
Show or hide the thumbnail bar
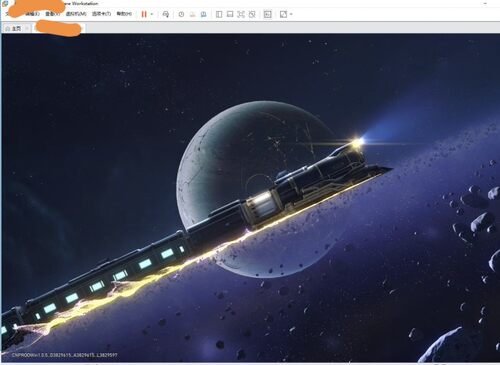pos(230,14)
